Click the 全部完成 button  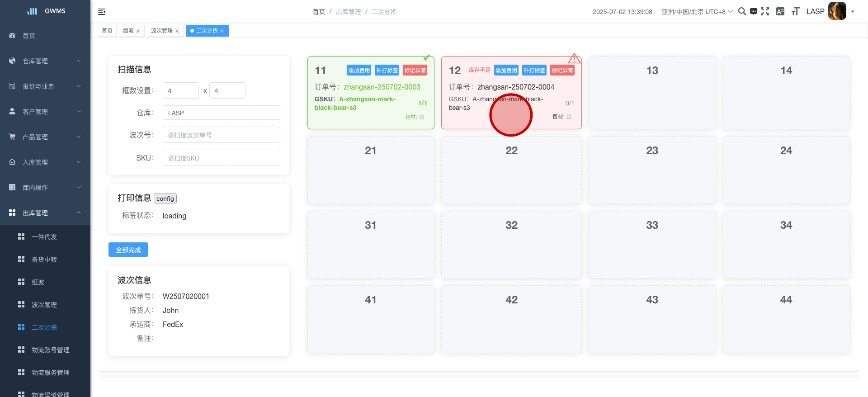tap(128, 250)
